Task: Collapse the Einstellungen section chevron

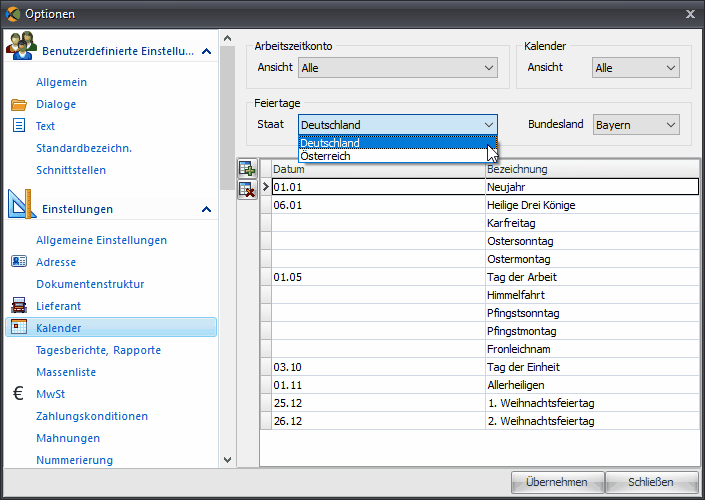Action: coord(206,209)
